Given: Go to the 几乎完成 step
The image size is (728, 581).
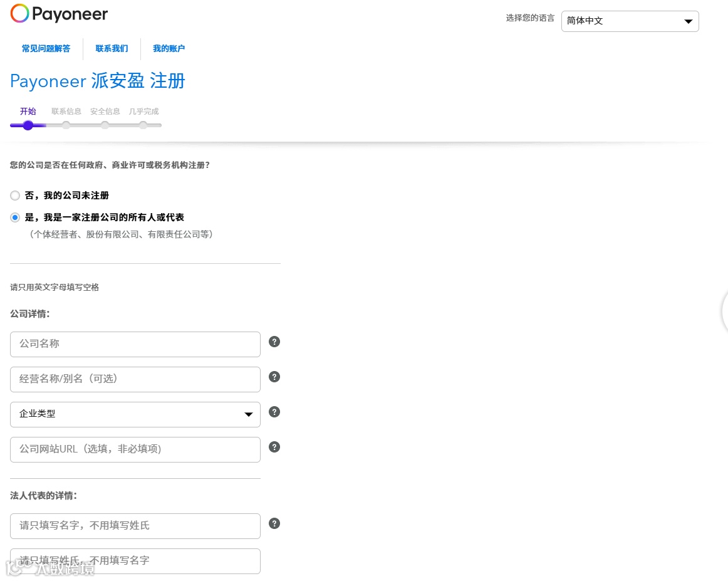Looking at the screenshot, I should 143,112.
